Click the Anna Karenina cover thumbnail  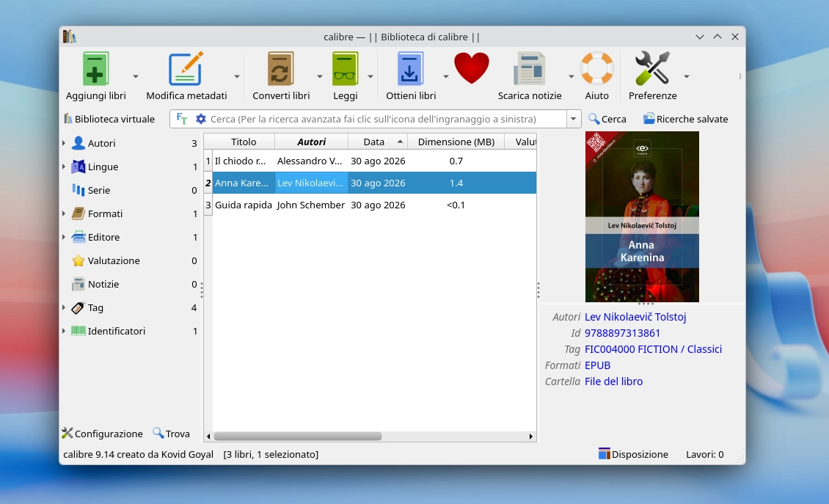642,217
